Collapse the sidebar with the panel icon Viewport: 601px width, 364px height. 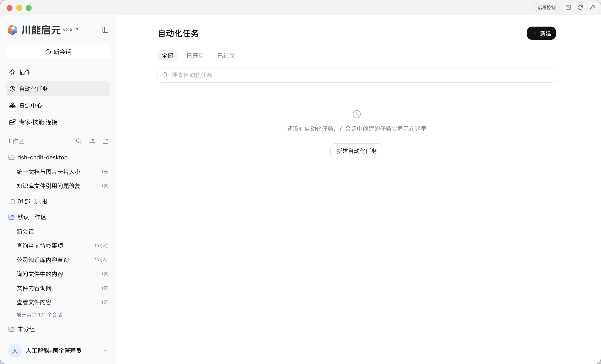pyautogui.click(x=105, y=30)
